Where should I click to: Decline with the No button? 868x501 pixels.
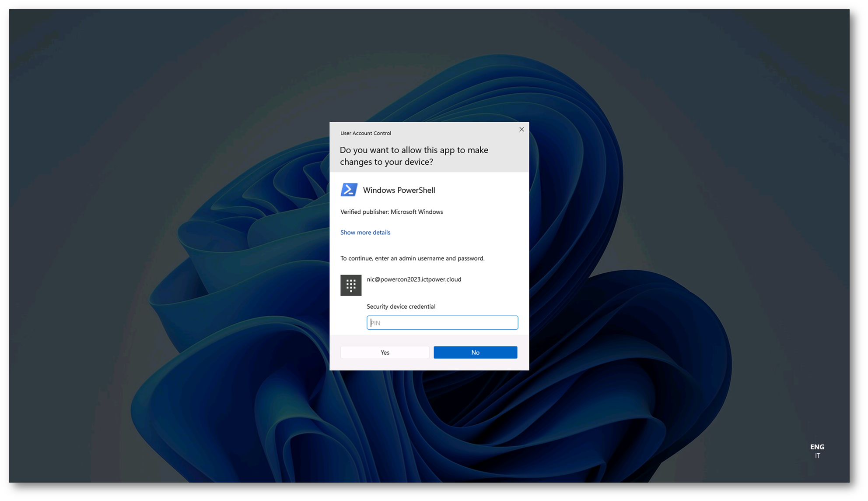476,353
